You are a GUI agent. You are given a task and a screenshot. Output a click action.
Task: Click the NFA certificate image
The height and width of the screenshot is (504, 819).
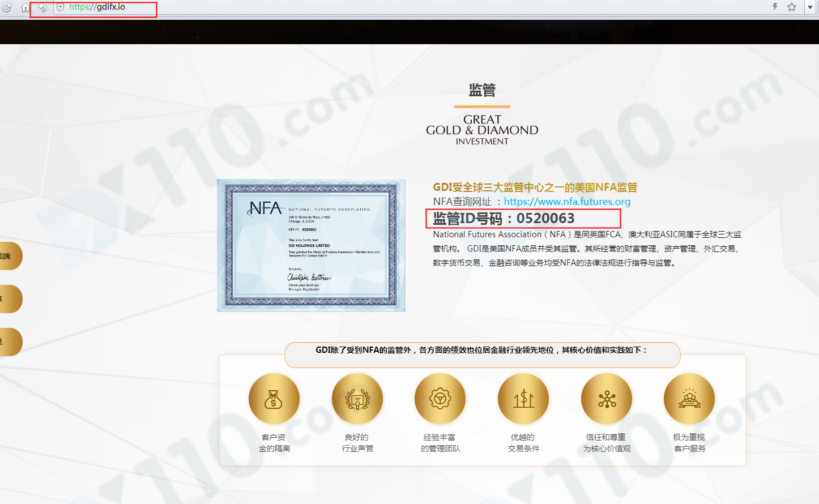[311, 245]
